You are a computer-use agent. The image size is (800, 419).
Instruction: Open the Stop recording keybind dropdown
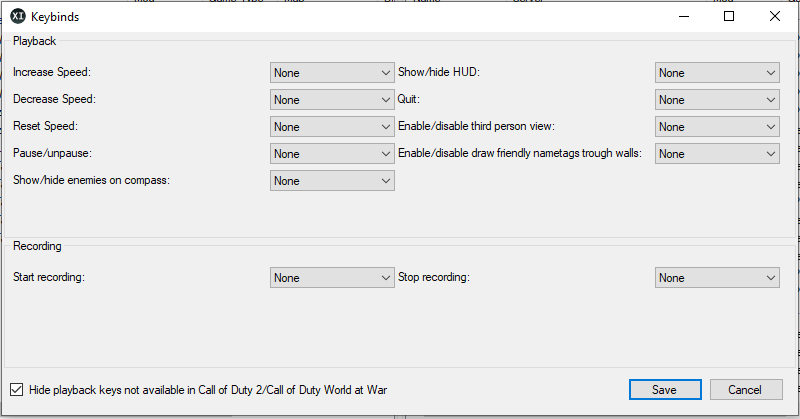(x=717, y=278)
